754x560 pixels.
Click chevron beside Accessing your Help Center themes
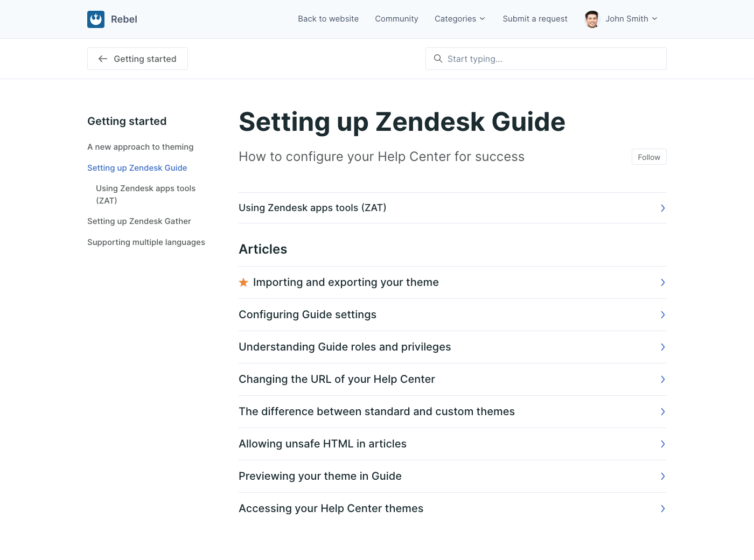coord(662,508)
